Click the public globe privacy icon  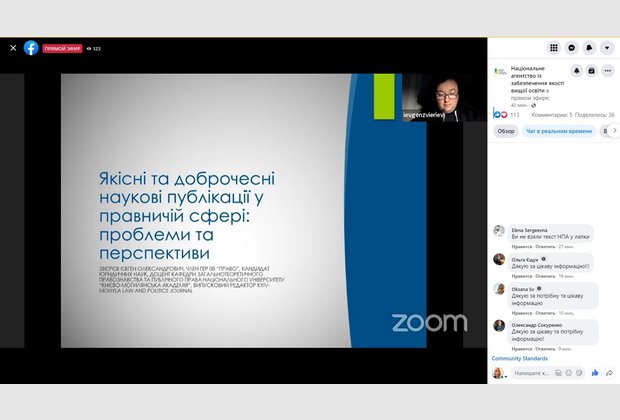tap(534, 105)
